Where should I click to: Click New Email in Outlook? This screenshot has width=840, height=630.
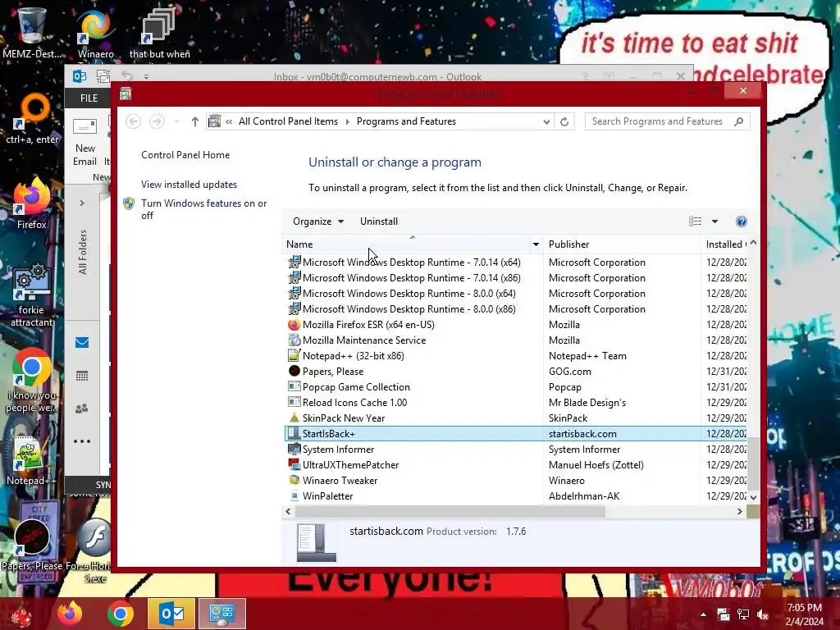(x=84, y=143)
